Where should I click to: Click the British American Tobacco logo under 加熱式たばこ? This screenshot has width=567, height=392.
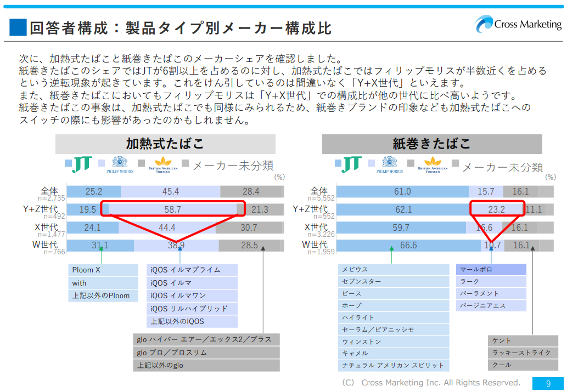coord(164,164)
